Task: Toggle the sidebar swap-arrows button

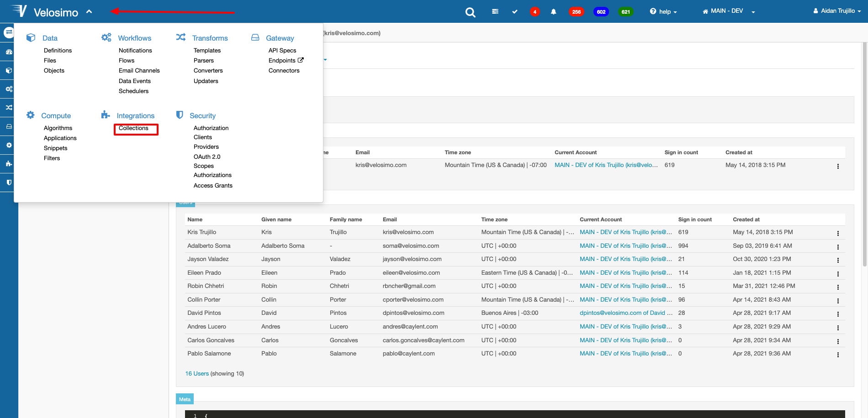Action: 9,32
